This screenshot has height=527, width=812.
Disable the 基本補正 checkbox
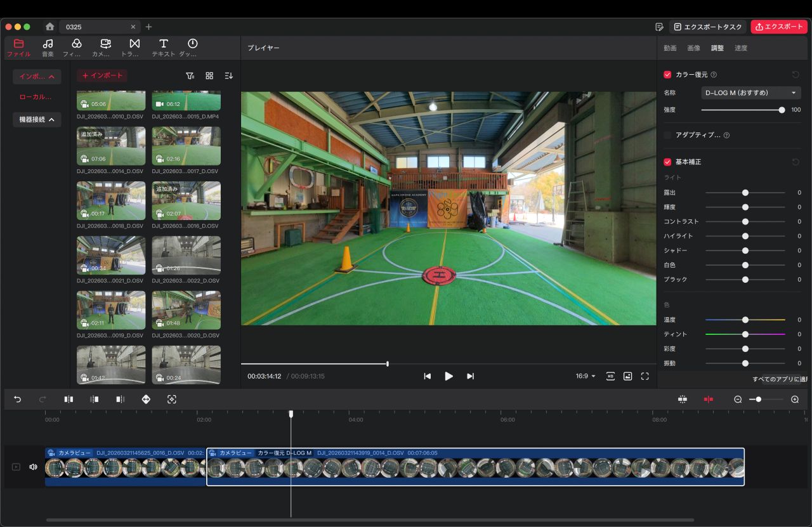[x=667, y=162]
